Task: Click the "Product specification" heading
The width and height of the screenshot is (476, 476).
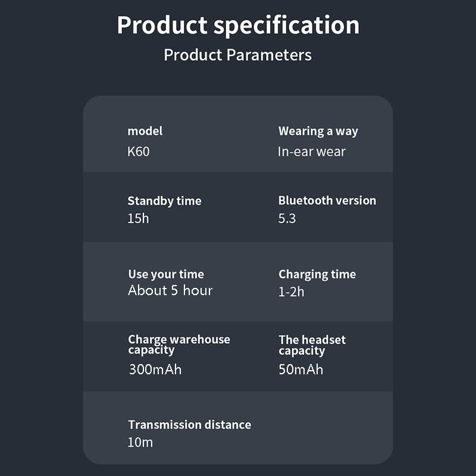Action: (238, 26)
